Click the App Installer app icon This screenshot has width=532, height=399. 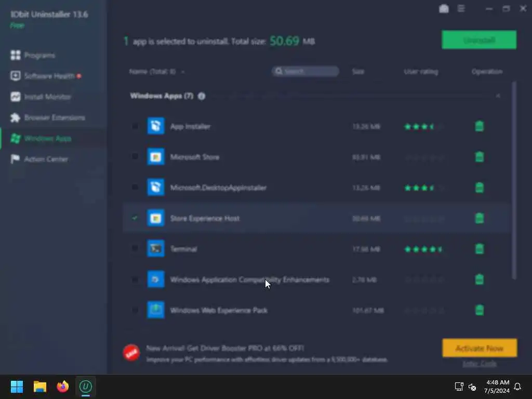[x=156, y=126]
